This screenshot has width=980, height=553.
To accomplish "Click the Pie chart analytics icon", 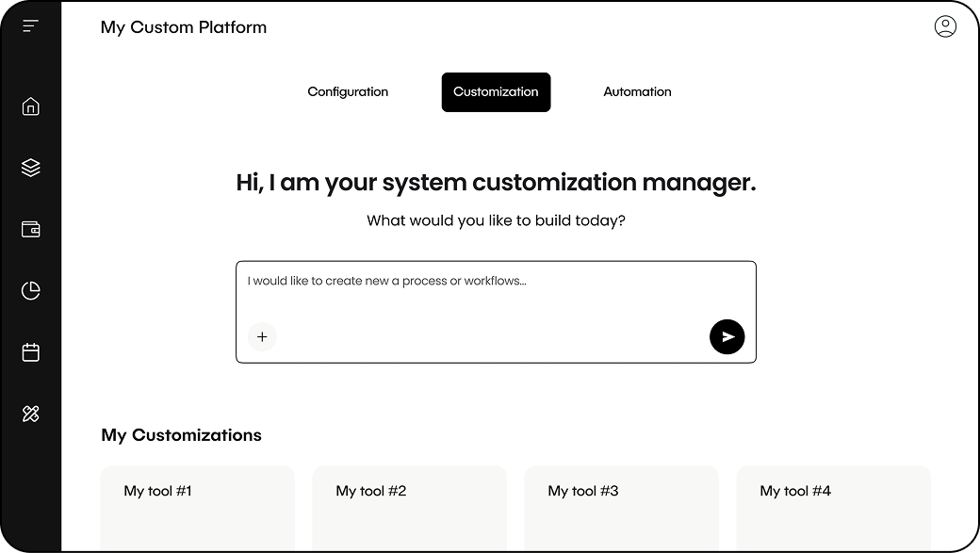I will click(x=30, y=290).
